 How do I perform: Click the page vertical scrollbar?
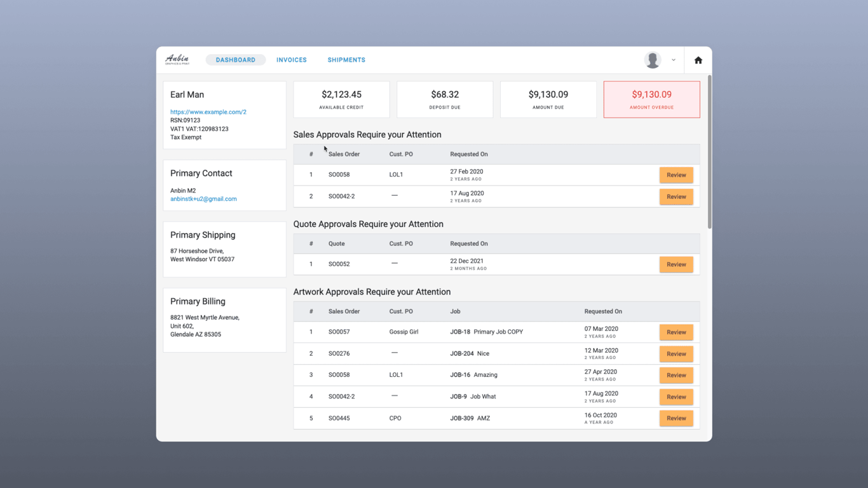tap(709, 152)
